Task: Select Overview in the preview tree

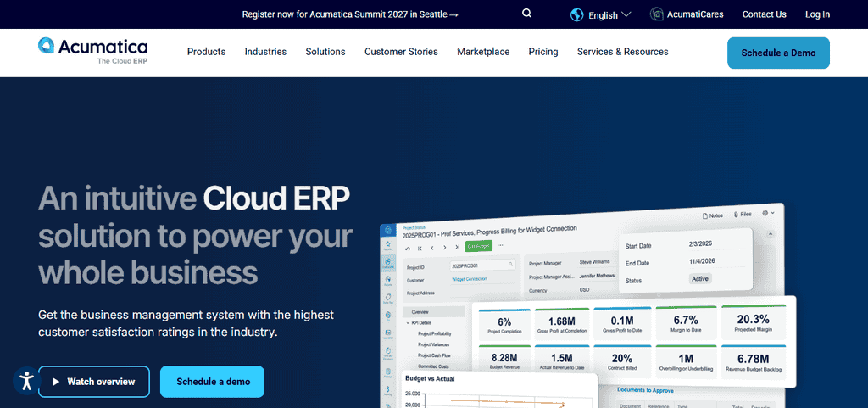Action: [434, 312]
